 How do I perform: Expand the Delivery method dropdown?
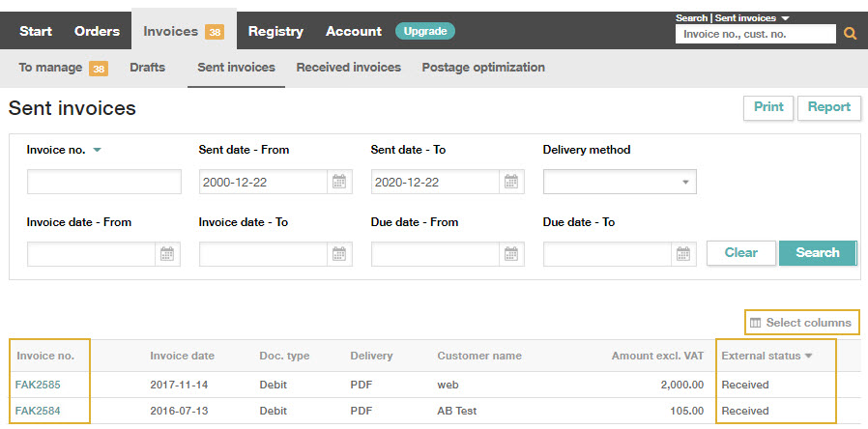point(685,182)
